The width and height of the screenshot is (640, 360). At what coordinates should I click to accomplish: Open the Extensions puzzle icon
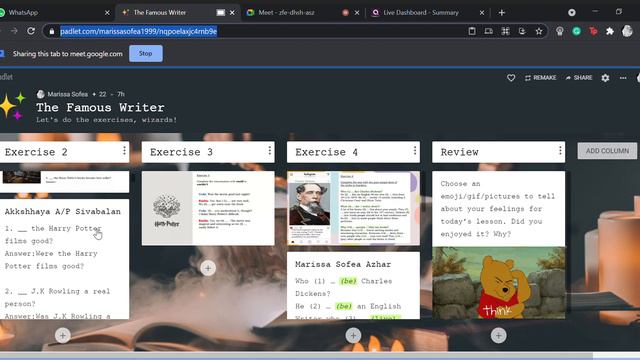click(x=610, y=31)
